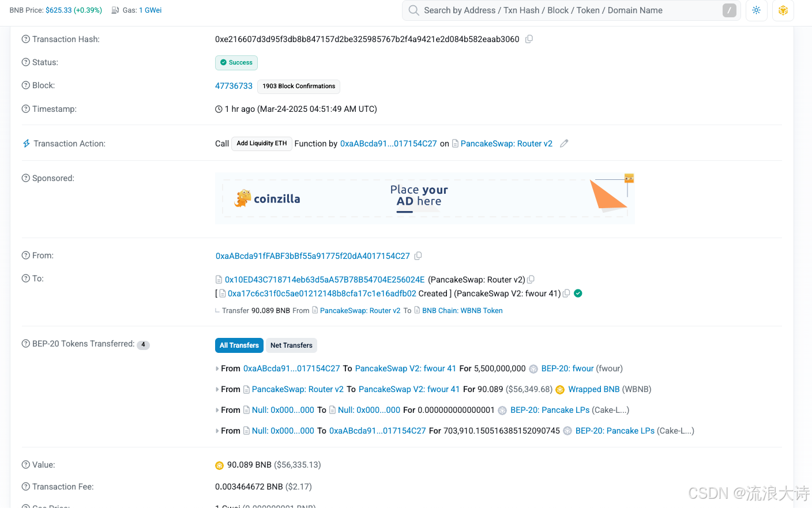
Task: Open block 47736733
Action: pos(234,86)
